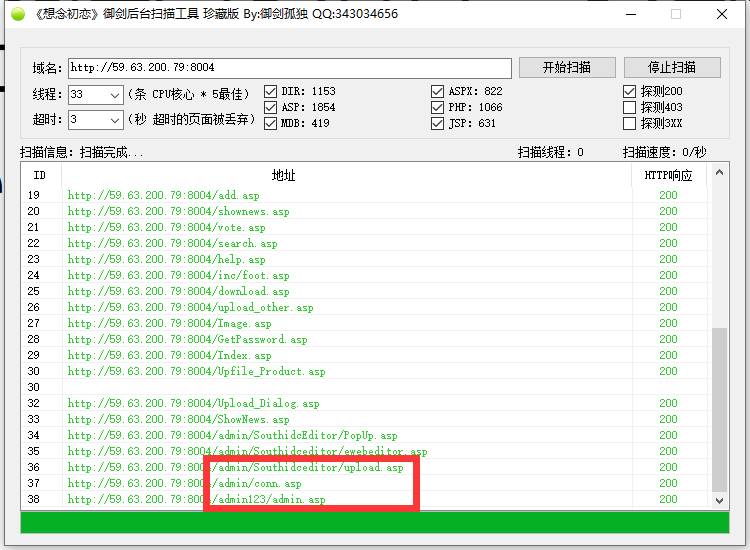
Task: Select the Southidceditor/ewebeditor.asp URL entry
Action: (x=247, y=451)
